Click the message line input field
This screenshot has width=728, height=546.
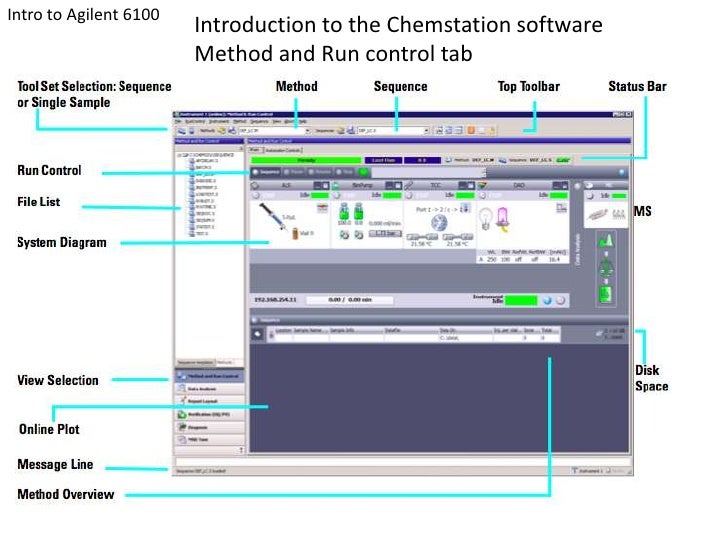403,462
